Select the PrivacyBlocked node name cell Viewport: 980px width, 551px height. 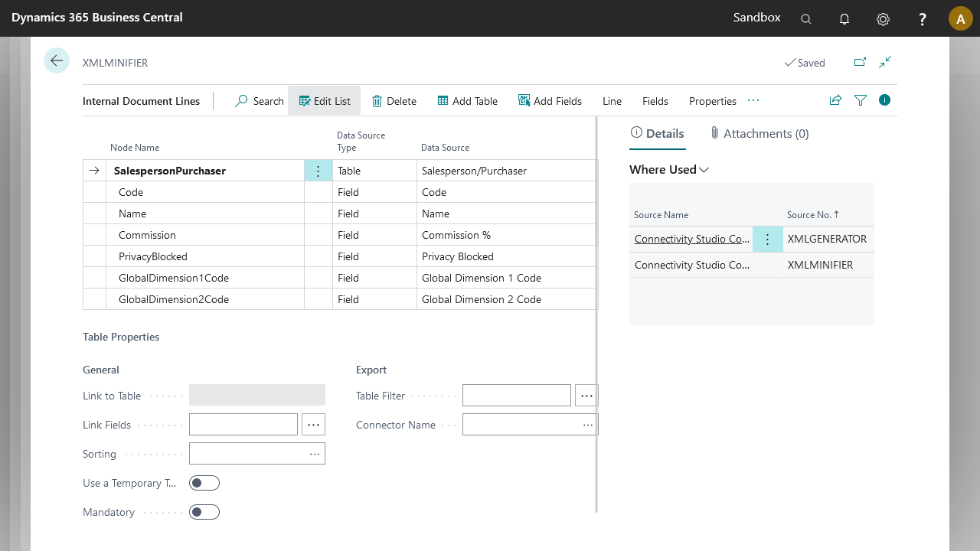click(x=205, y=256)
